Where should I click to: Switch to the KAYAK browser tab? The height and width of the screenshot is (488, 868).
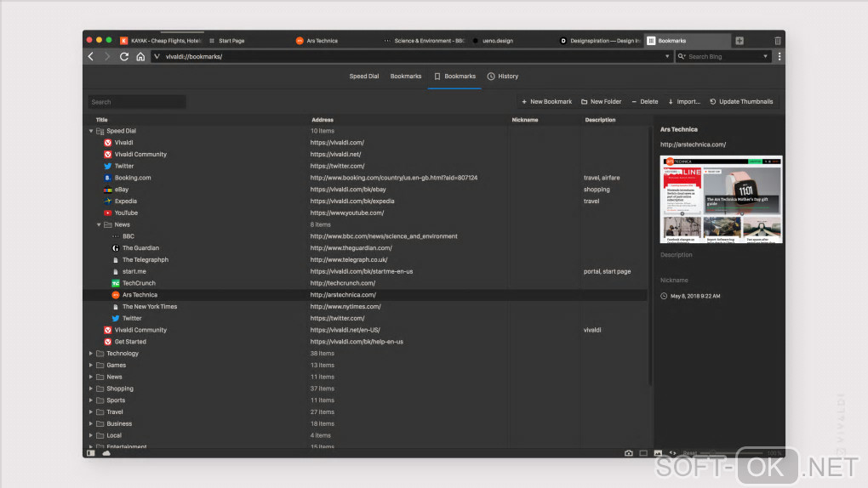point(160,41)
